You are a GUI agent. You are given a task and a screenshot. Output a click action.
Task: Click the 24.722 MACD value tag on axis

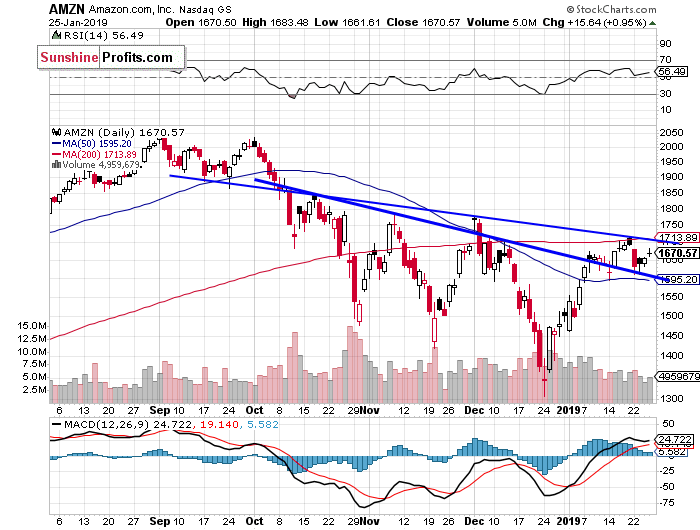674,439
